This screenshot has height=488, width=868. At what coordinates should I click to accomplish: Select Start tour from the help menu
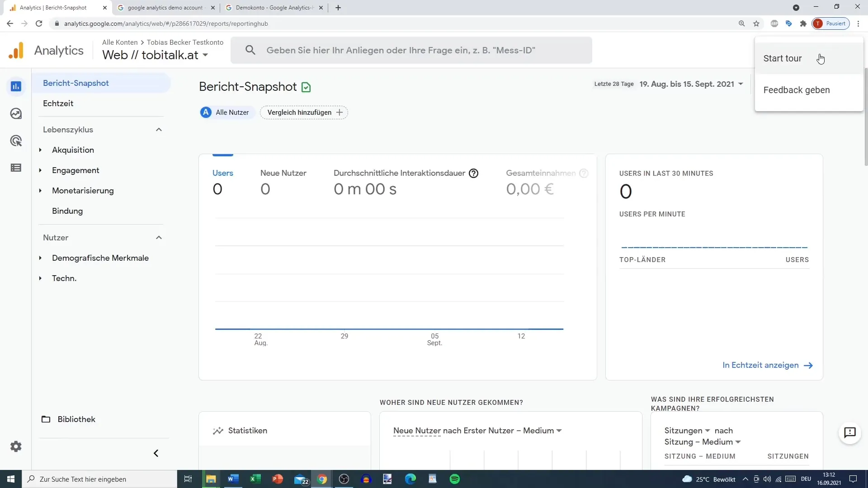pos(783,58)
